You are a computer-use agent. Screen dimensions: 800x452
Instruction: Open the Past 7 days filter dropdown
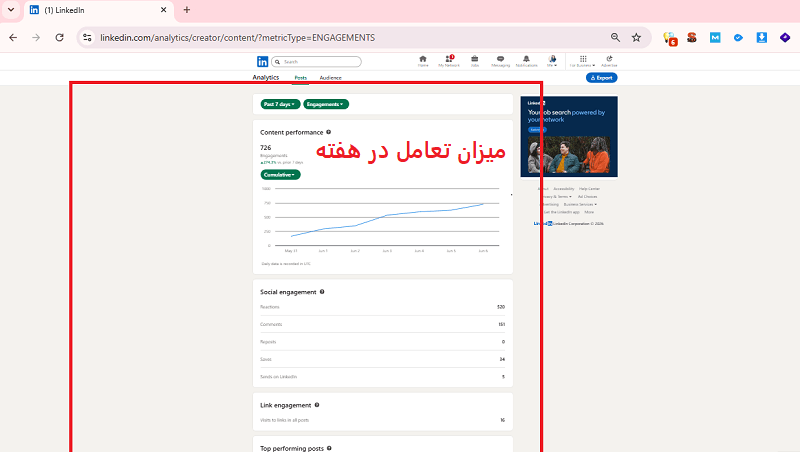point(280,104)
